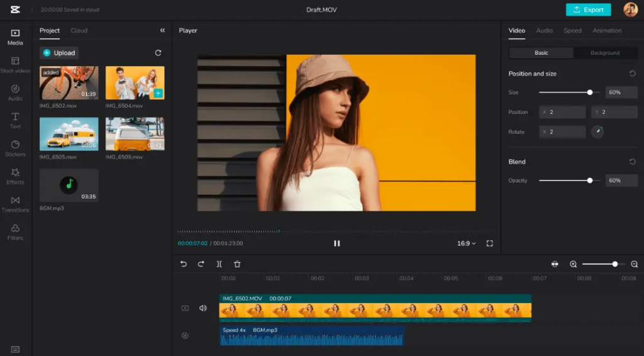Undo the last edit
The width and height of the screenshot is (644, 356).
(184, 264)
